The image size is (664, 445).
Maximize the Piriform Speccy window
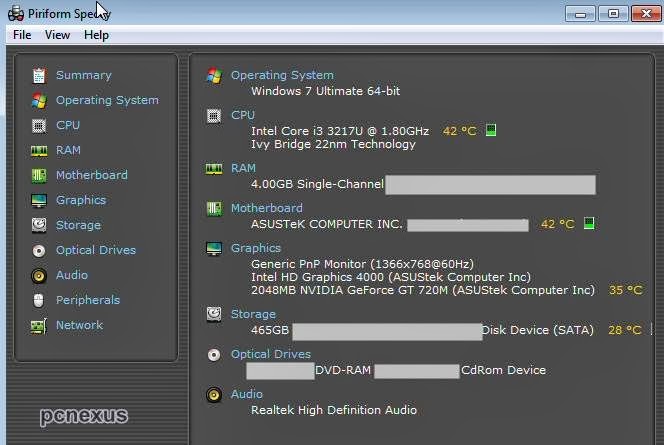[613, 14]
